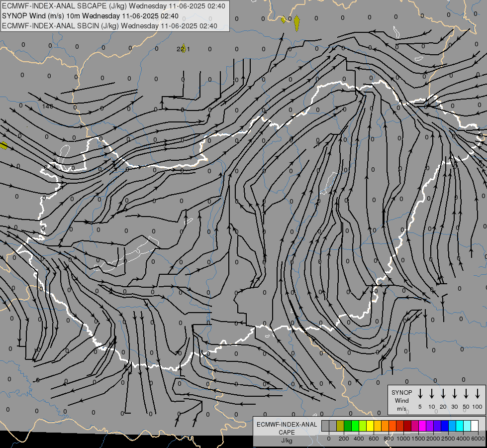Image resolution: width=487 pixels, height=448 pixels.
Task: Click the 30 m/s wind arrow in legend
Action: click(454, 393)
